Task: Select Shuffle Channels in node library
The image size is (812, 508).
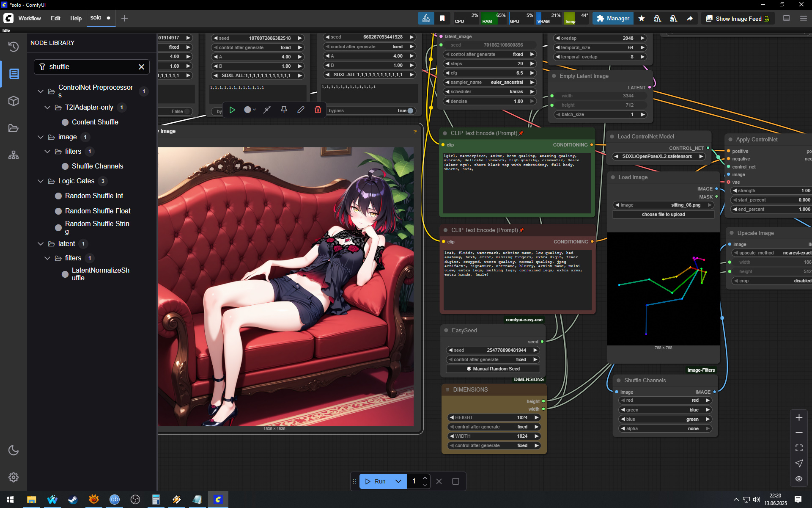Action: click(97, 166)
